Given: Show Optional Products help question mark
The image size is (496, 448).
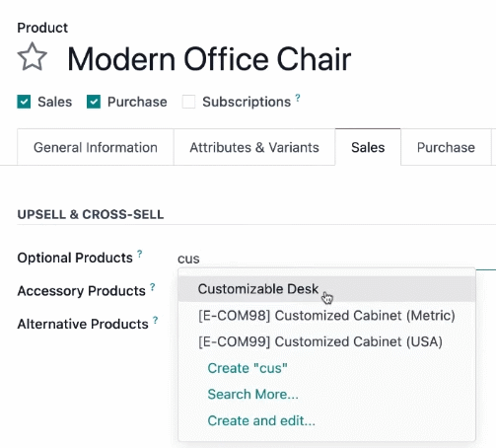Looking at the screenshot, I should (140, 254).
